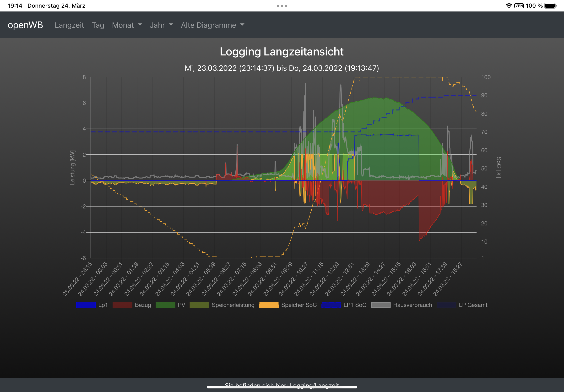The width and height of the screenshot is (564, 392).
Task: Toggle the orange Speicher SoC swatch
Action: pyautogui.click(x=269, y=305)
